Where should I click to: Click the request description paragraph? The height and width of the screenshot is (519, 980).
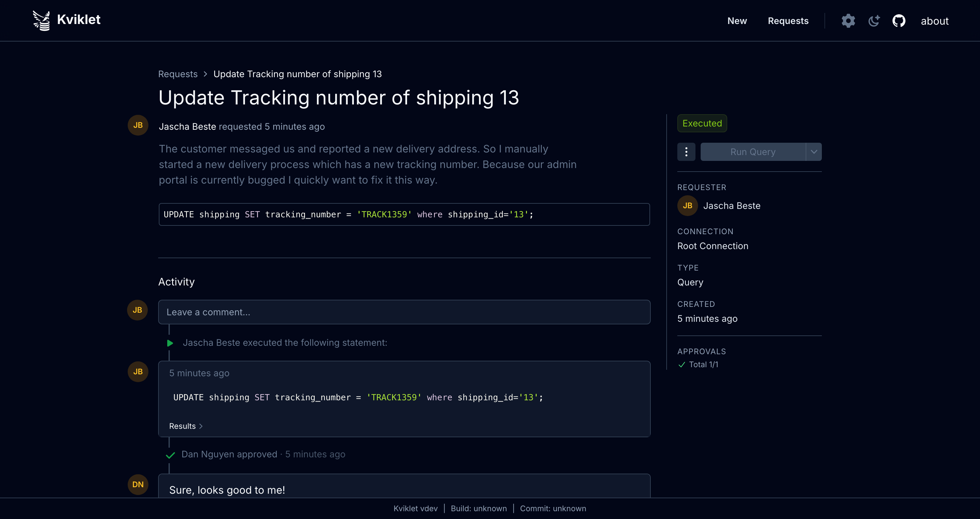tap(367, 164)
